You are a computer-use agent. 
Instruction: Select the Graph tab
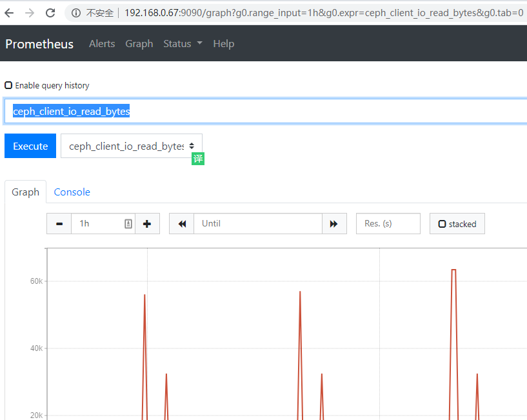26,192
